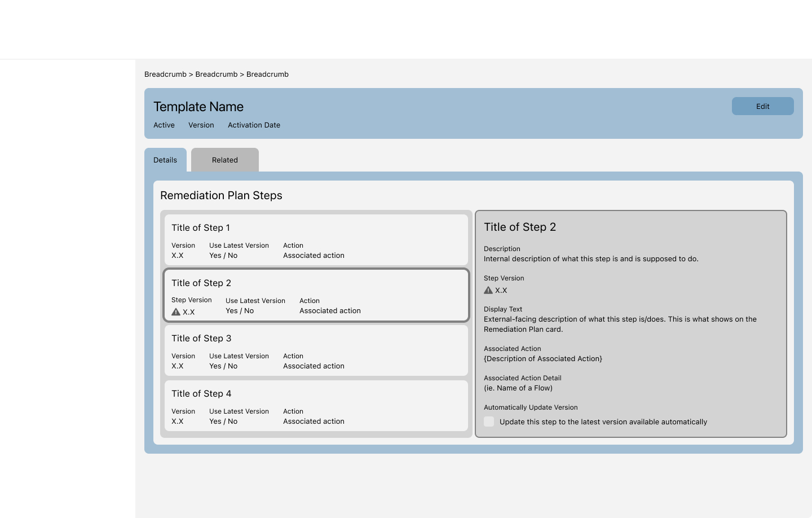Image resolution: width=812 pixels, height=518 pixels.
Task: Switch to the Details tab
Action: (165, 160)
